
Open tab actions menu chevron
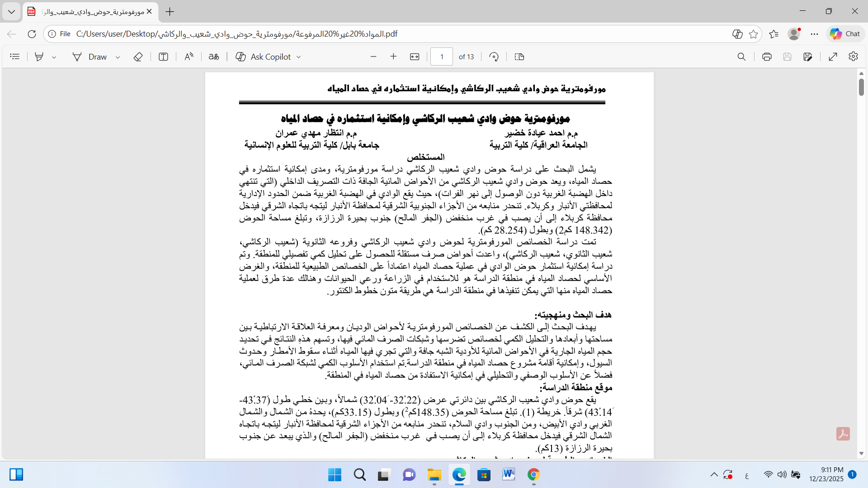tap(11, 12)
